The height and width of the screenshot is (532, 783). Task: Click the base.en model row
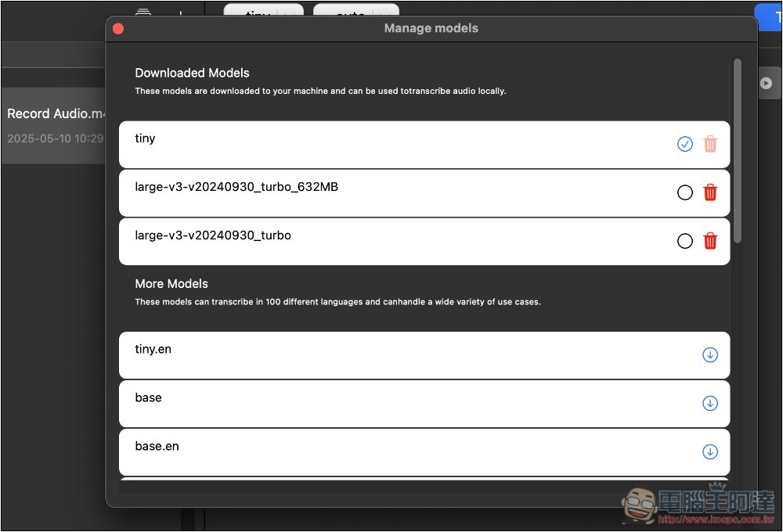point(391,452)
